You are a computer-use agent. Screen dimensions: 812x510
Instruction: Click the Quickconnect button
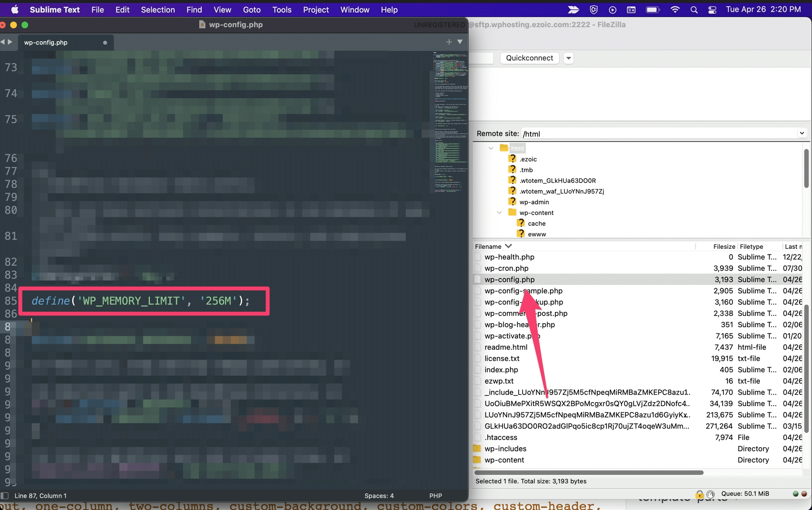tap(529, 58)
